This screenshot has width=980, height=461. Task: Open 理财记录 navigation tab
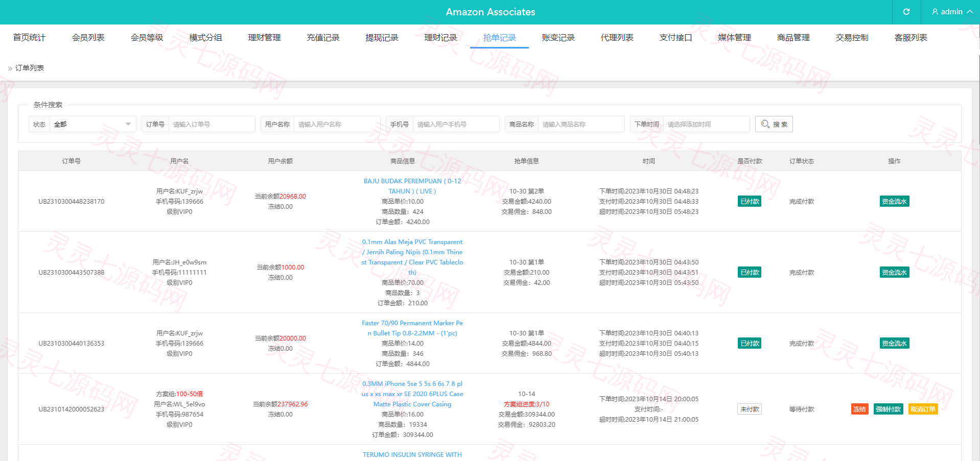[440, 37]
